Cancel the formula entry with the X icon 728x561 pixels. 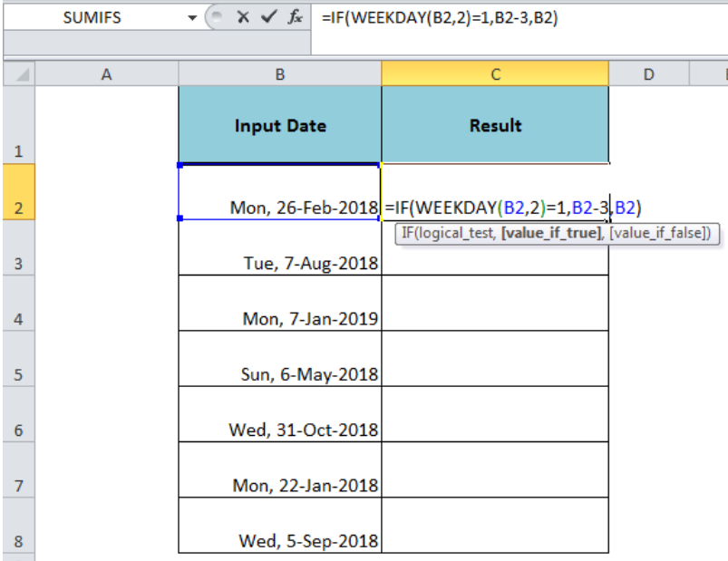[243, 17]
